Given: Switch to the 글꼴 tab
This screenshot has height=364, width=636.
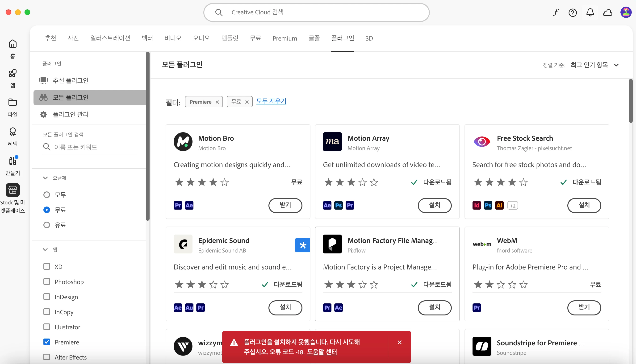Looking at the screenshot, I should [x=314, y=38].
